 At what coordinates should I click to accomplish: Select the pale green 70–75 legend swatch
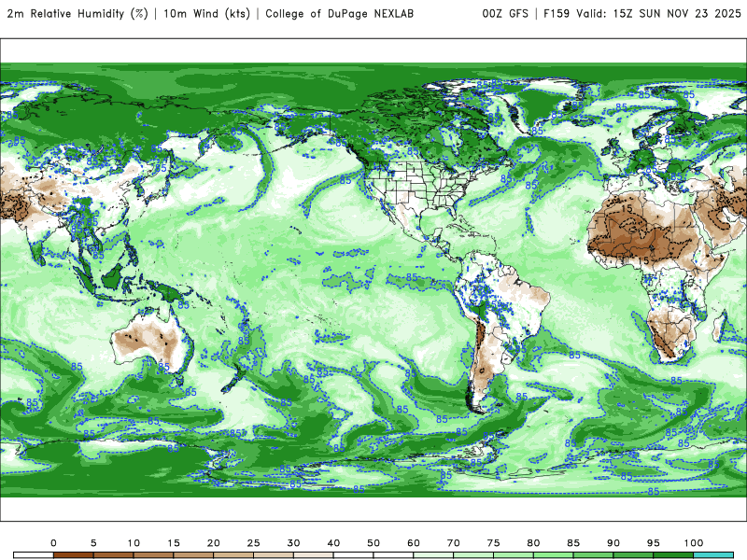(473, 555)
